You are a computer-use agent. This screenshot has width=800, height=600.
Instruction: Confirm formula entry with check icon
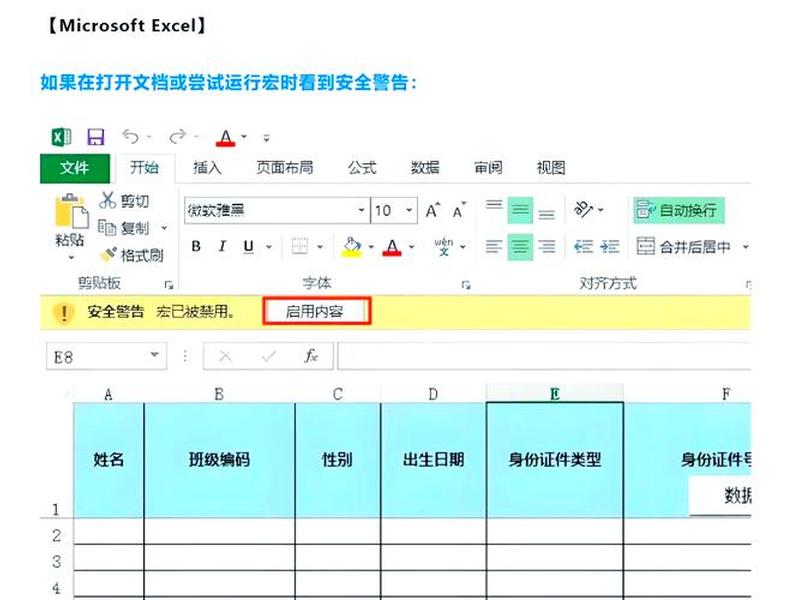pos(268,356)
